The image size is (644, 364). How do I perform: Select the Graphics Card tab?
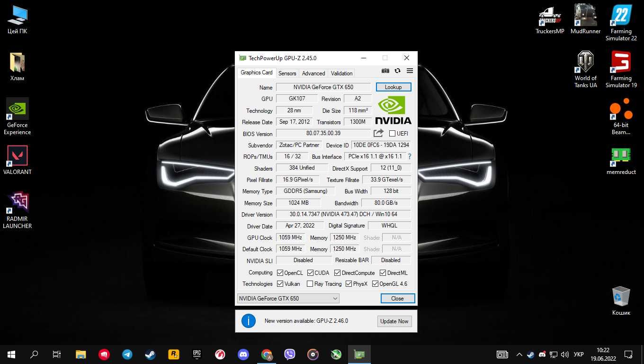tap(257, 73)
